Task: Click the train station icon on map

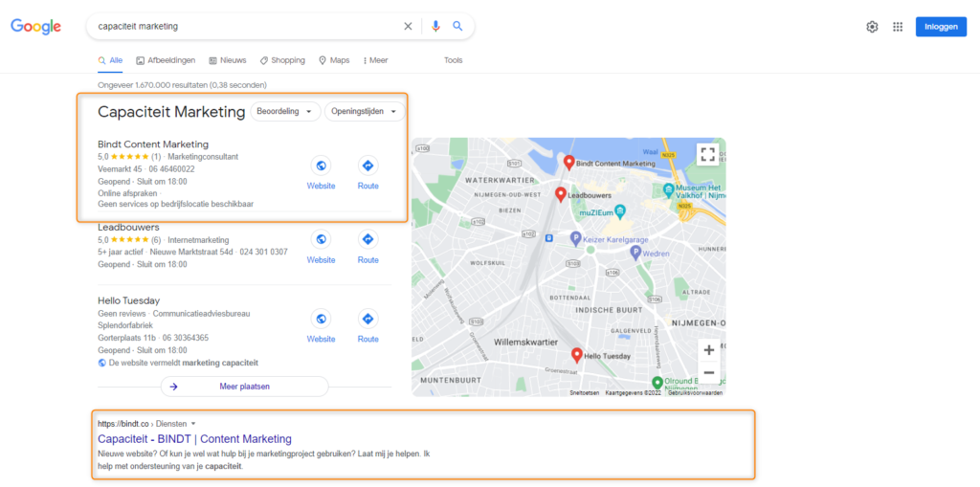Action: click(548, 237)
